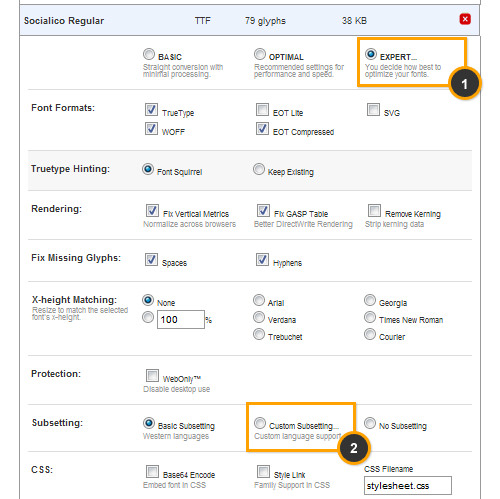Toggle the Fix Vertical Metrics checkbox
The height and width of the screenshot is (499, 500).
point(152,211)
